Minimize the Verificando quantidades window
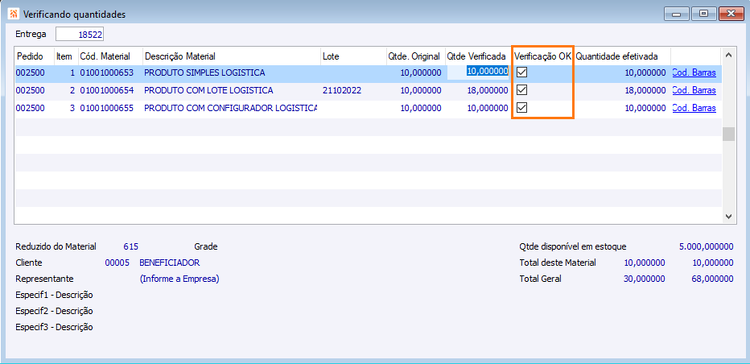Viewport: 750px width, 364px height. 677,14
